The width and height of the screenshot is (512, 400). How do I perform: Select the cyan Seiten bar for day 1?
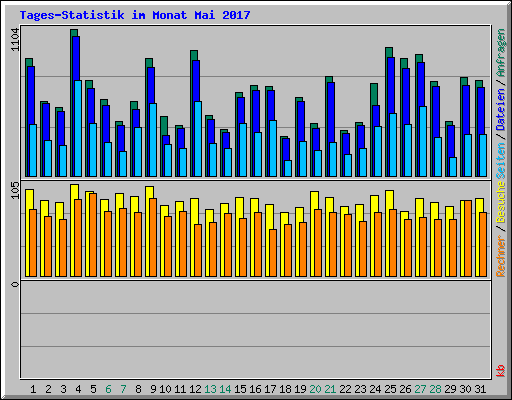click(33, 150)
